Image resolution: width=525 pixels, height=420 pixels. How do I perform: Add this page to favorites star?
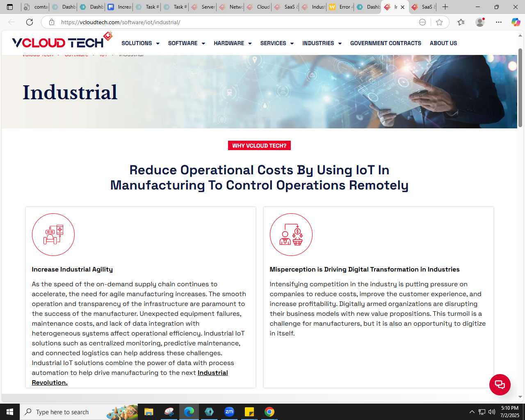click(x=439, y=22)
